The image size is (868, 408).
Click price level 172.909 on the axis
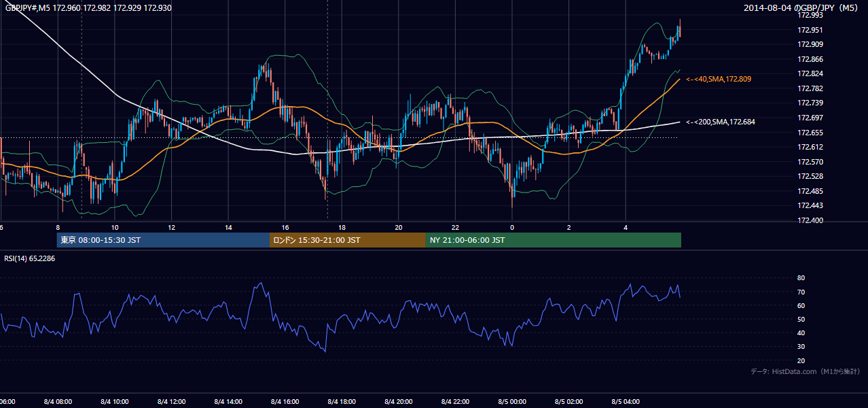(810, 44)
